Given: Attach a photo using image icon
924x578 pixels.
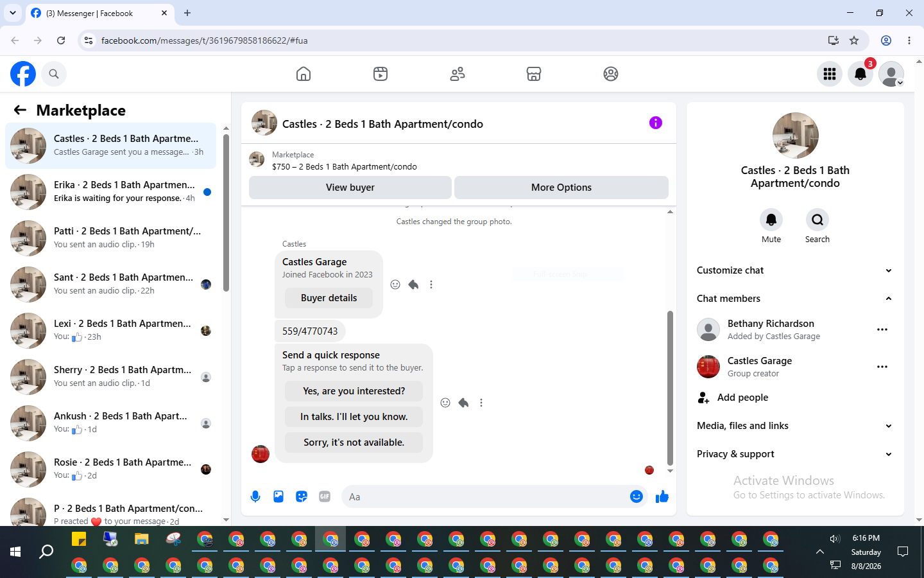Looking at the screenshot, I should click(278, 496).
